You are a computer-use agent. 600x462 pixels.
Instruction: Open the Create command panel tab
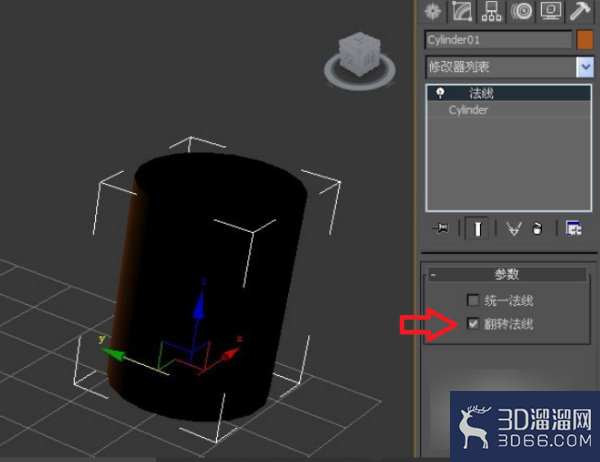tap(433, 11)
